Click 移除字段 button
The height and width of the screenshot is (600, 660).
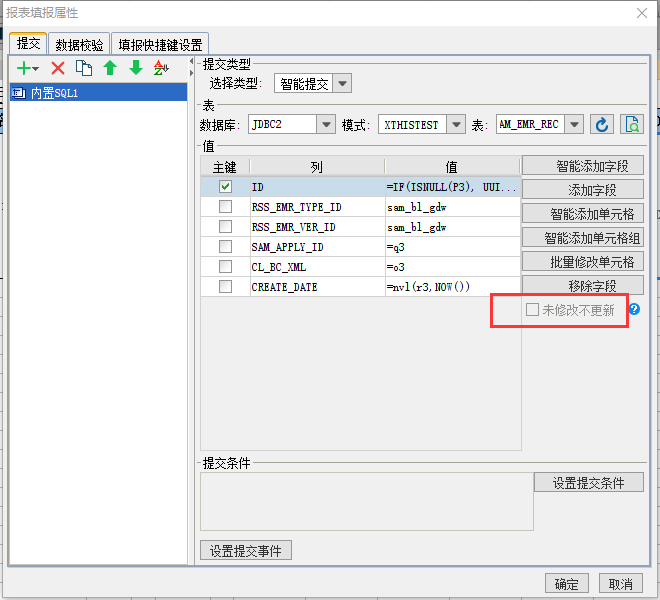click(x=583, y=285)
